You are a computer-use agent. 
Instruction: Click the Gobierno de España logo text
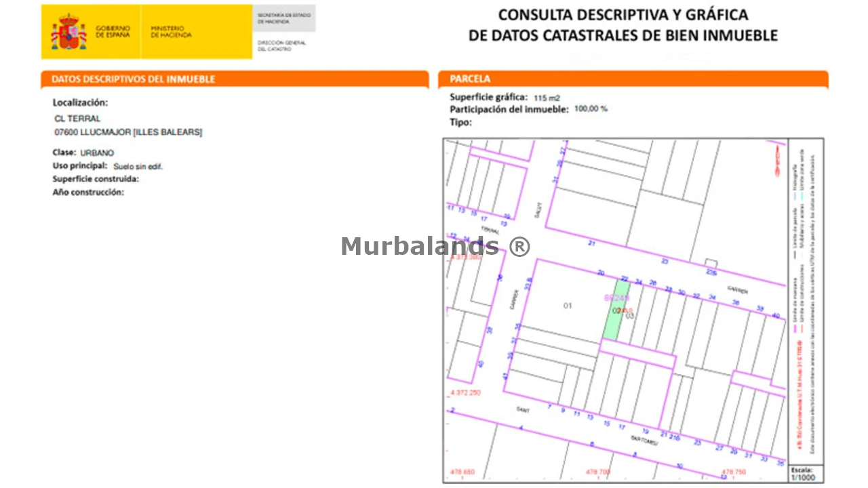click(x=113, y=32)
